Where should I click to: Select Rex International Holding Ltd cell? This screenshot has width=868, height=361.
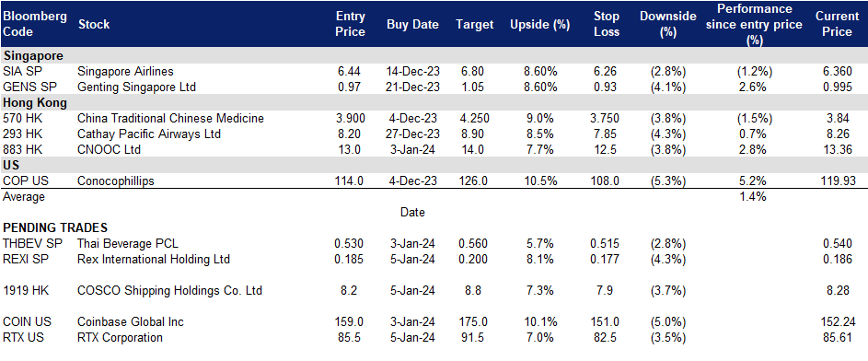(154, 259)
